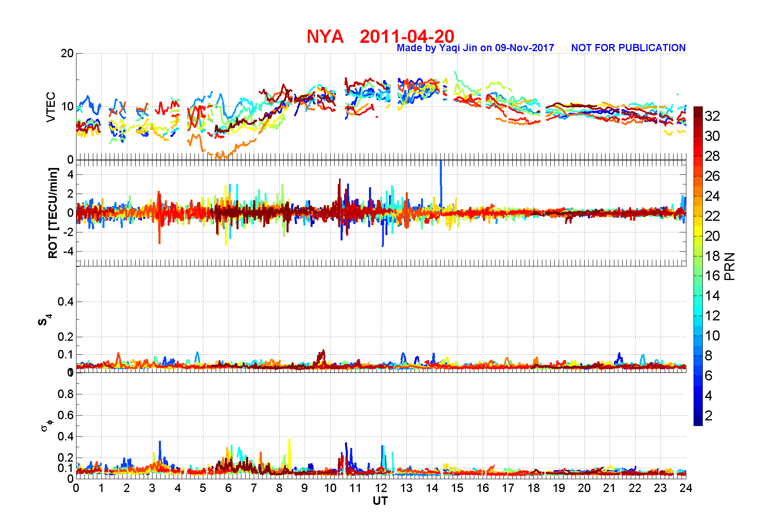
Task: Click the "20" tick on the VTEC axis
Action: coord(67,53)
